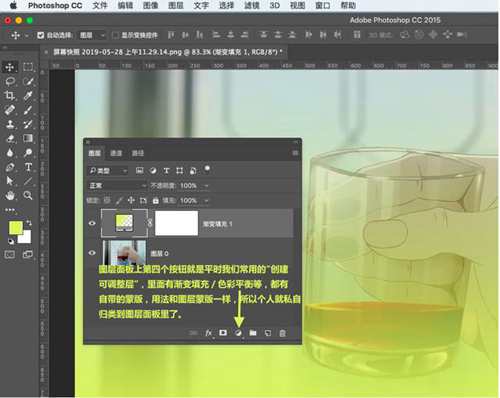Click the create new layer button
This screenshot has width=500, height=398.
pyautogui.click(x=268, y=333)
